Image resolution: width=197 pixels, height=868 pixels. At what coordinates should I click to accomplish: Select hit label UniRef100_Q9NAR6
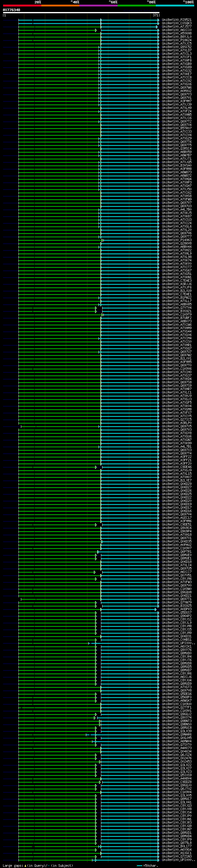[177, 735]
